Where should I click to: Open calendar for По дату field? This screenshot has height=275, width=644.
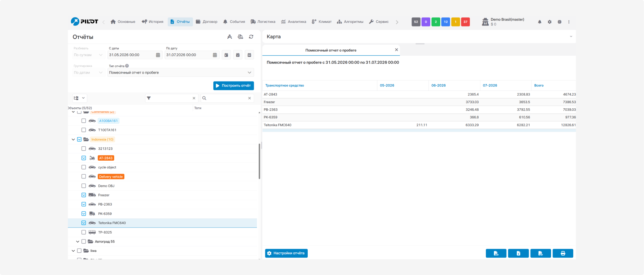(215, 55)
